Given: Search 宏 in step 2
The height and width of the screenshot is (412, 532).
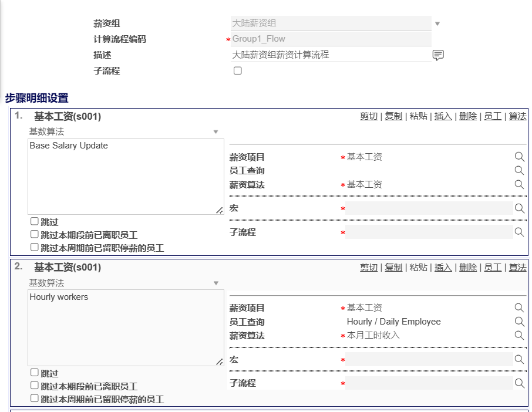Looking at the screenshot, I should 519,359.
